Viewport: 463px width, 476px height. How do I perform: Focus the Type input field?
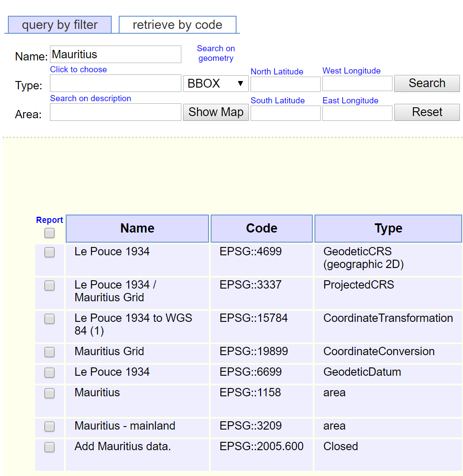(116, 84)
